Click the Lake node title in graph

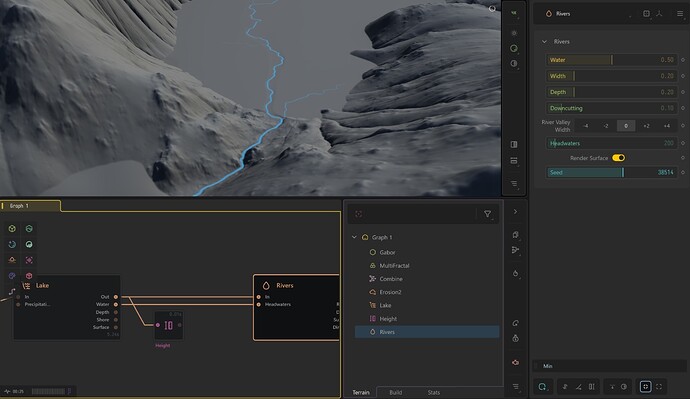42,286
